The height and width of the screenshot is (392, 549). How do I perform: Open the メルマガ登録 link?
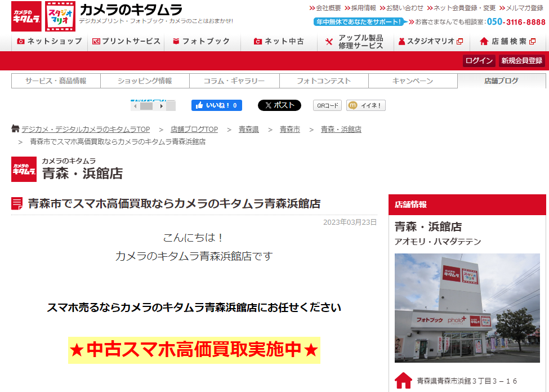[521, 8]
